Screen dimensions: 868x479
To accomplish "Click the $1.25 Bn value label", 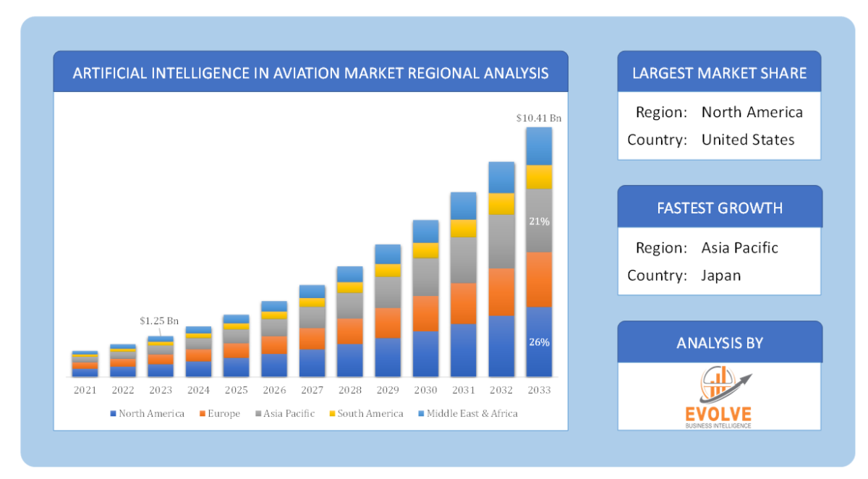I will click(158, 321).
